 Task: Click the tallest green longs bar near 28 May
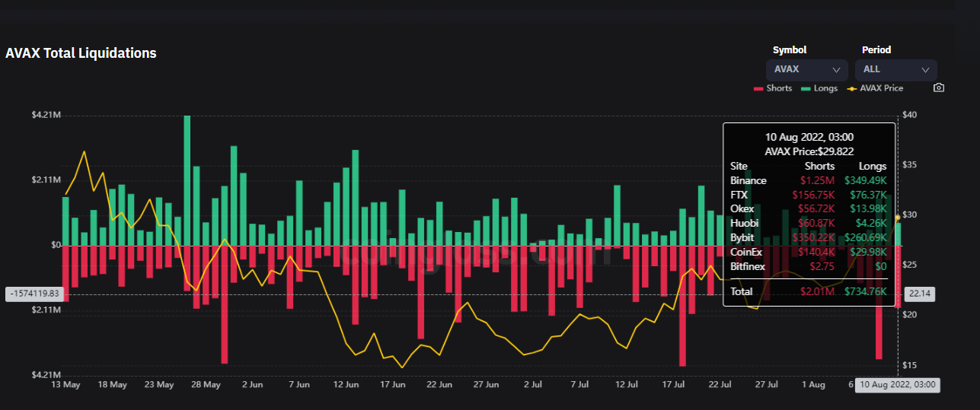pos(187,180)
